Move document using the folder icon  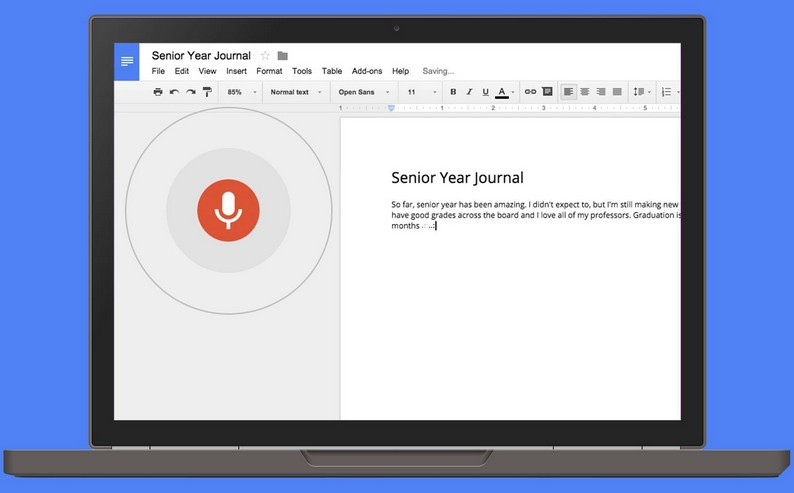(x=283, y=56)
